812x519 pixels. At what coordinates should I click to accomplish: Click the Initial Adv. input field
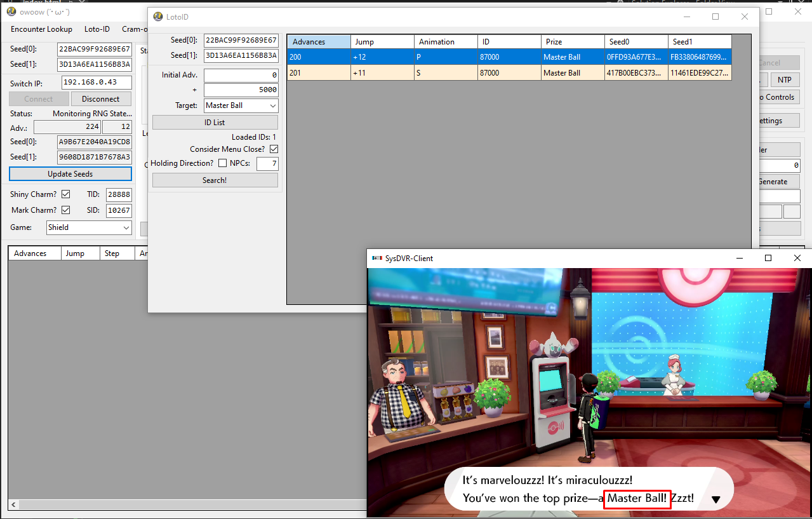click(241, 75)
